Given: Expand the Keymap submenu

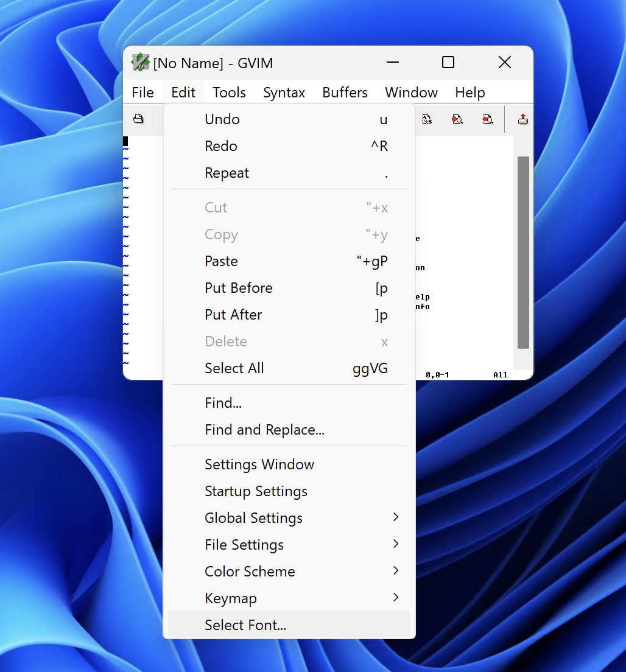Looking at the screenshot, I should [231, 598].
